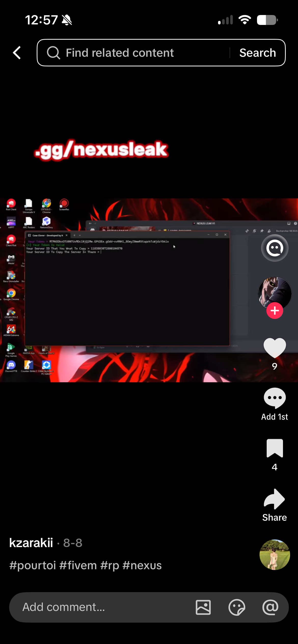Tap the terminal tab dropdown chevron
This screenshot has height=644, width=298.
[80, 236]
